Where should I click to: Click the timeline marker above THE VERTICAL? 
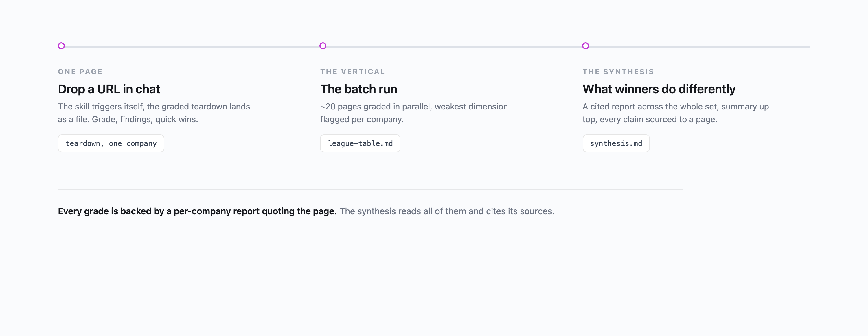pyautogui.click(x=323, y=46)
